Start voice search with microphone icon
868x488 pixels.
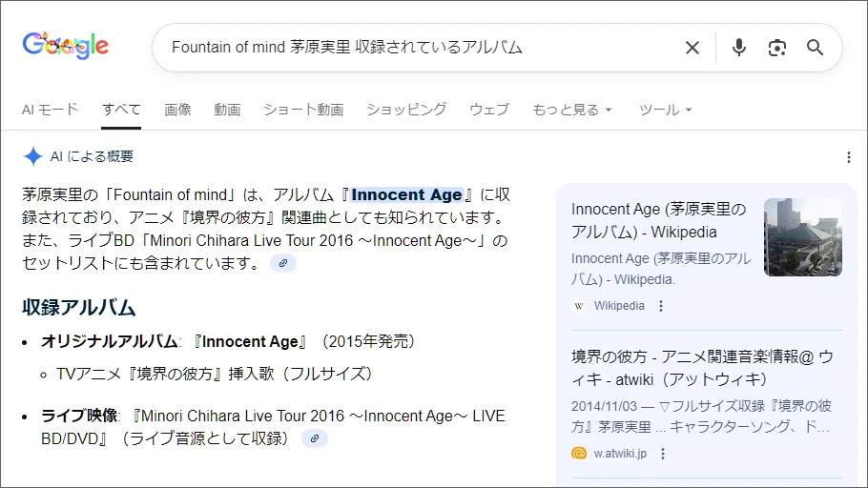pyautogui.click(x=739, y=48)
